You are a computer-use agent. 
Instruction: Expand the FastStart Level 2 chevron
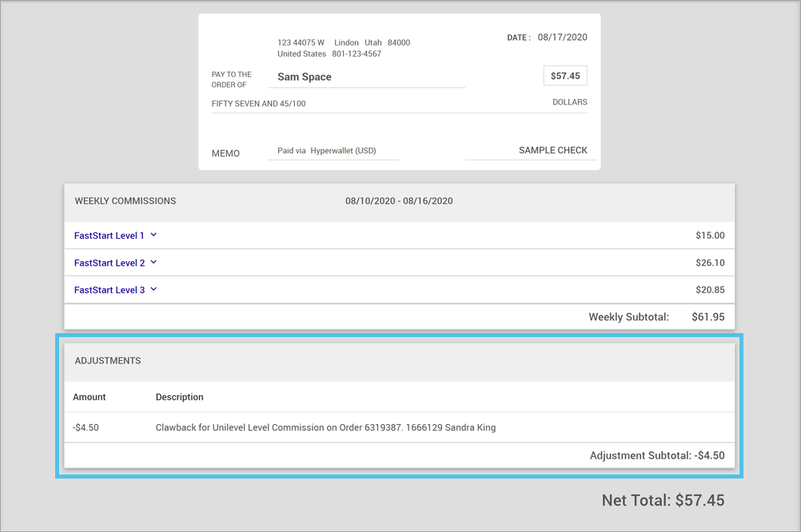[153, 263]
